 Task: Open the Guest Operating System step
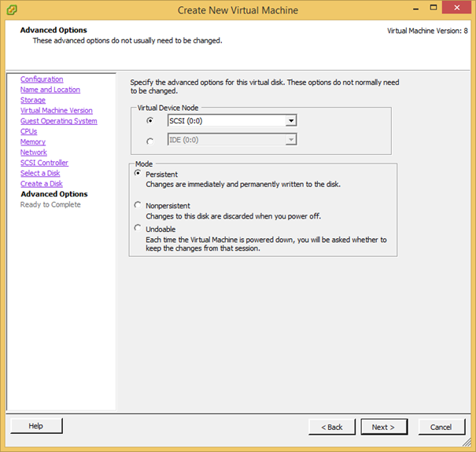(59, 121)
